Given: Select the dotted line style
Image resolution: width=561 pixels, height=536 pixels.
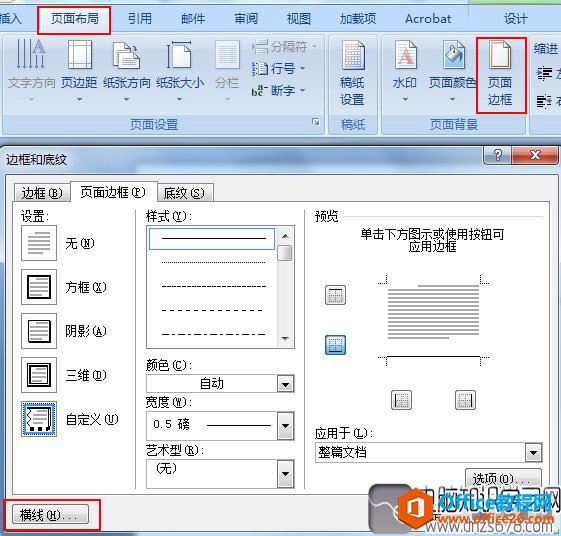Looking at the screenshot, I should pos(213,263).
